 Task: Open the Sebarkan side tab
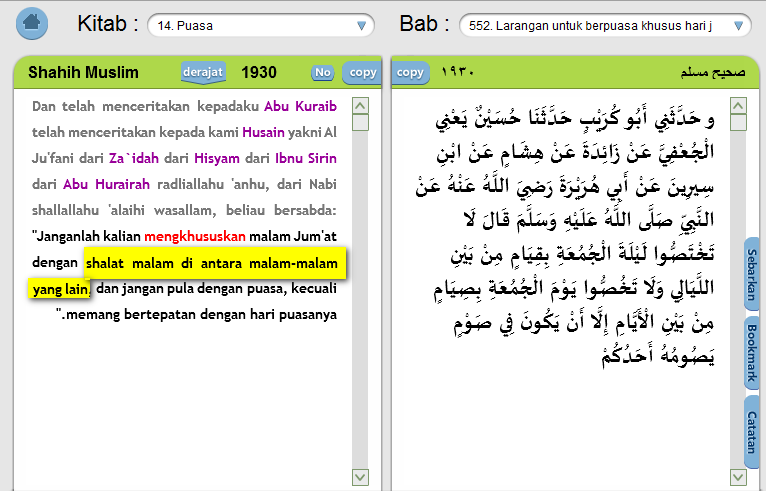[x=752, y=274]
